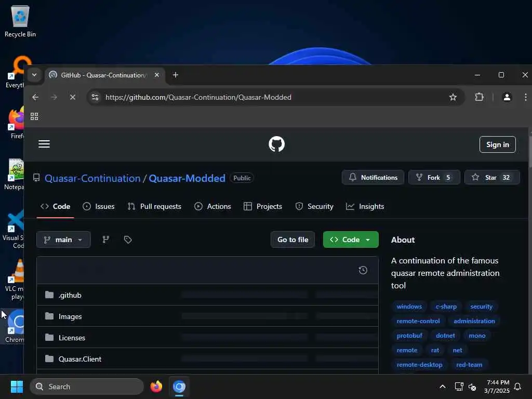
Task: Bookmark this page with star icon
Action: 453,97
